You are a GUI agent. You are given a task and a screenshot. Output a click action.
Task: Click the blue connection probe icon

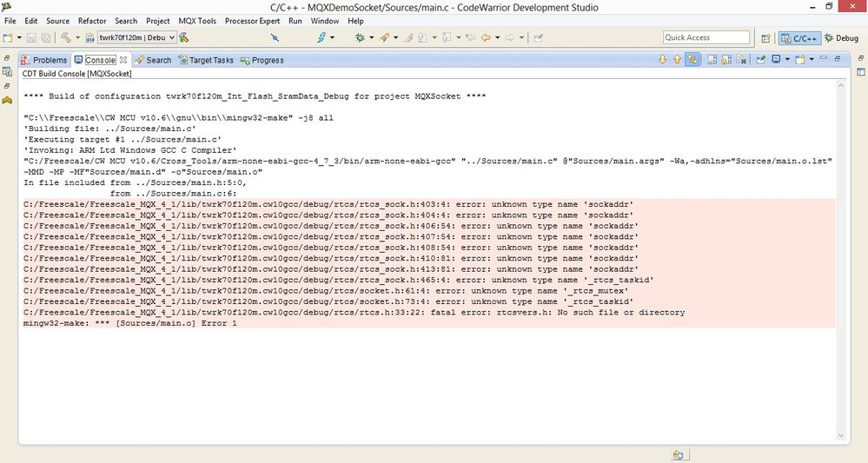tap(275, 37)
